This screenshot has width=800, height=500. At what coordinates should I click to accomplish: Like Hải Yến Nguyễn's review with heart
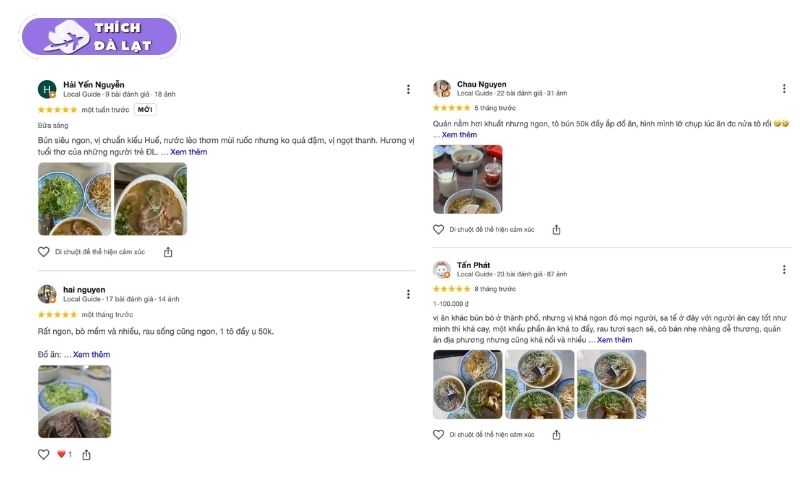(x=44, y=252)
